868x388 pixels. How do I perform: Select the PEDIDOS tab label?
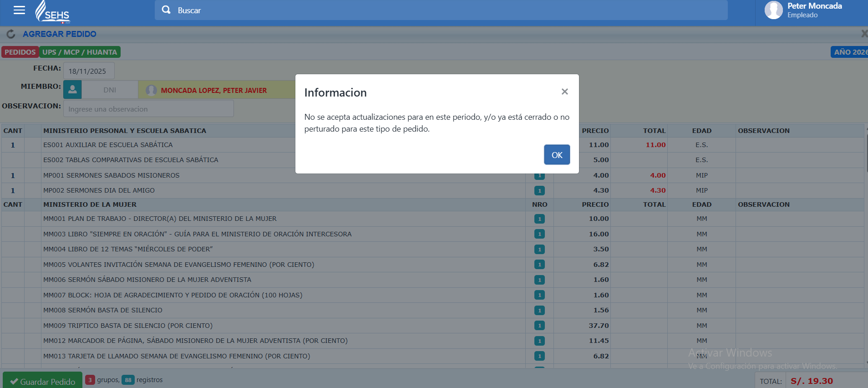pos(20,52)
